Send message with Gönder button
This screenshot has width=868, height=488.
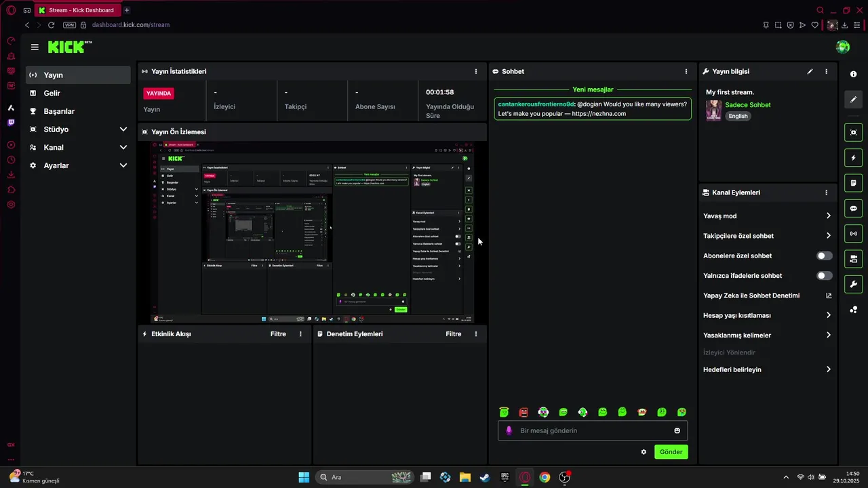pos(671,452)
